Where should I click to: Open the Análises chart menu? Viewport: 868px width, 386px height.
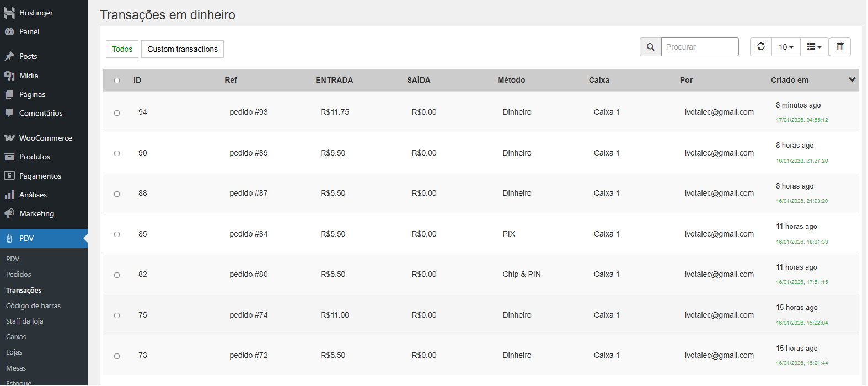click(x=33, y=195)
